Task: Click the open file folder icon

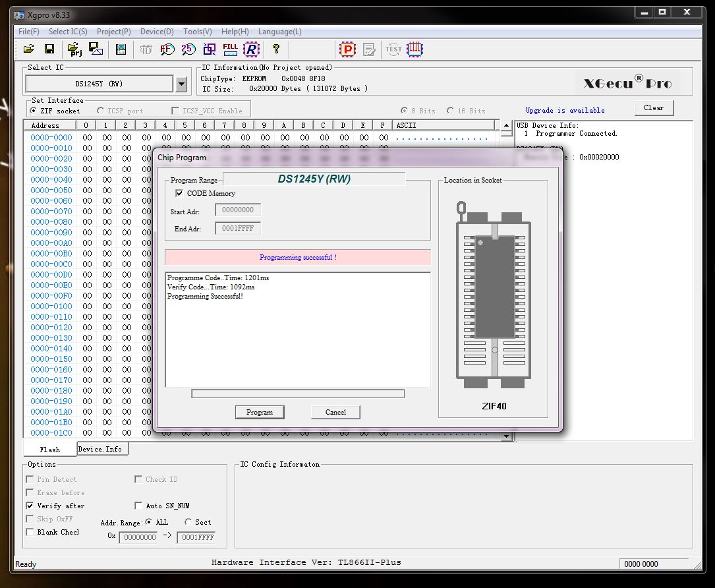Action: pos(29,49)
